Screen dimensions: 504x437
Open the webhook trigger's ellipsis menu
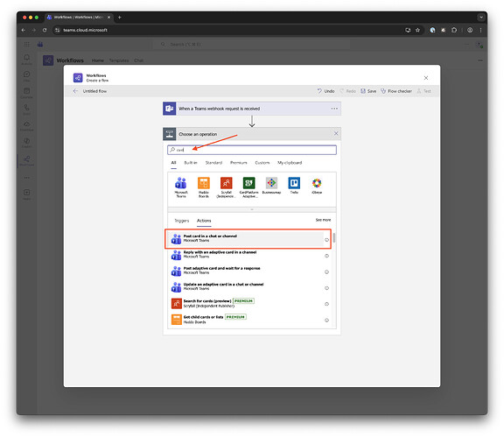(334, 109)
